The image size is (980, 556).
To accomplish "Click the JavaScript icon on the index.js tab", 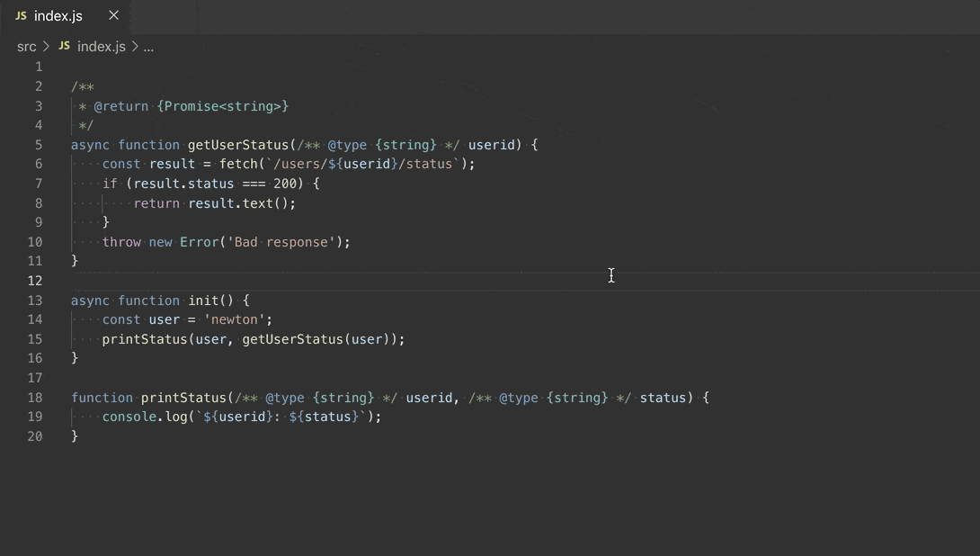I will pos(21,15).
